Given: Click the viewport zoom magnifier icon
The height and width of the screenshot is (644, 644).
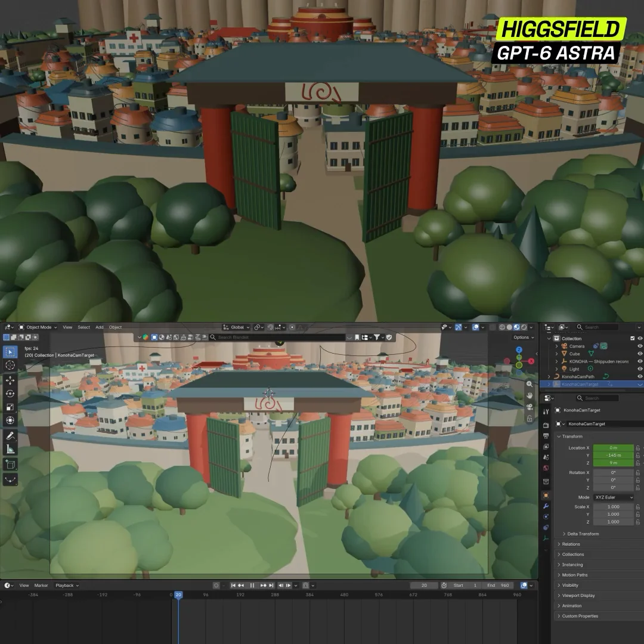Looking at the screenshot, I should [530, 384].
